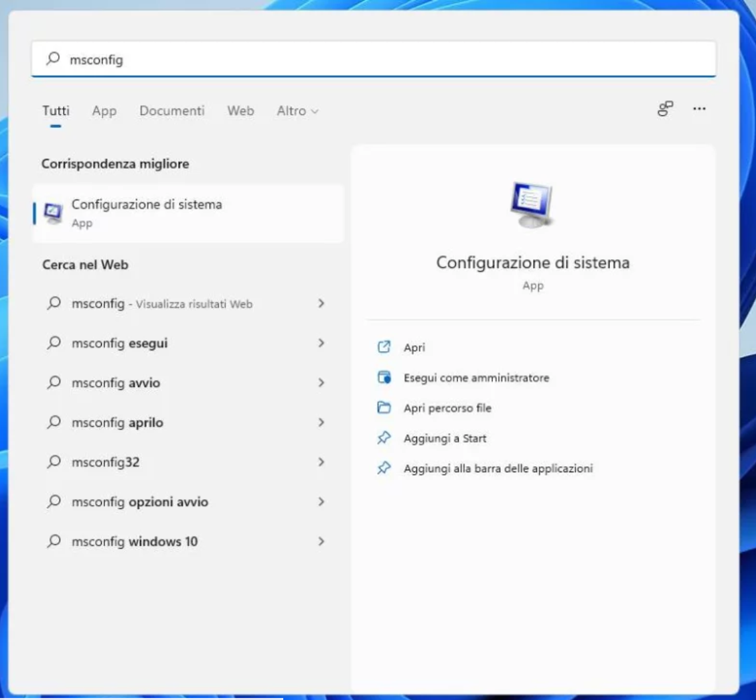The width and height of the screenshot is (756, 700).
Task: Switch to the App filter tab
Action: click(104, 111)
